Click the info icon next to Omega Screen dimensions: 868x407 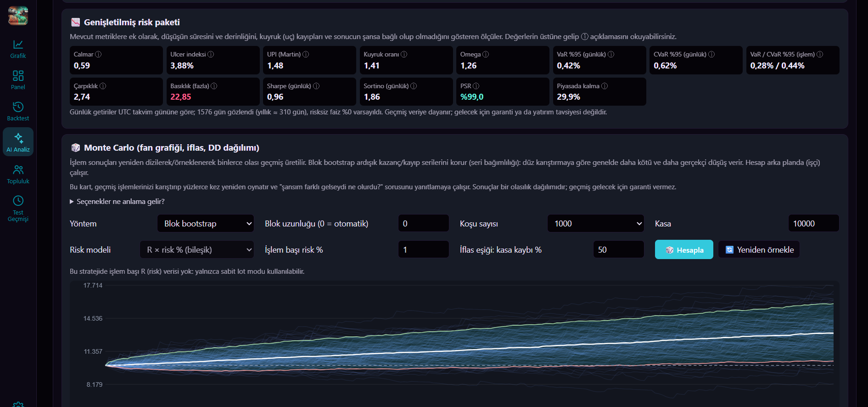click(x=486, y=54)
